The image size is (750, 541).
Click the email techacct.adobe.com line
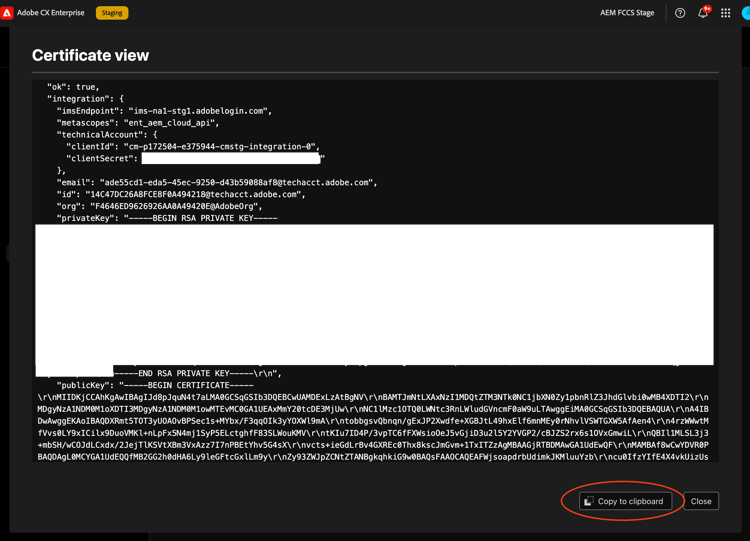tap(217, 183)
